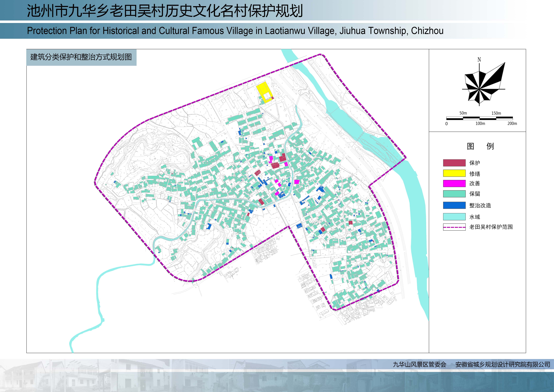Click the 整治改造 legend text label
Screen dimensions: 554x392
480,206
